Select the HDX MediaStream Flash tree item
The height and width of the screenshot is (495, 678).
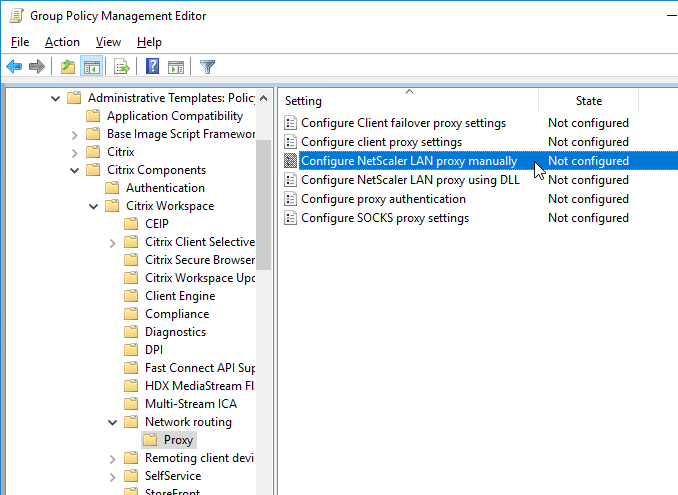pos(200,386)
